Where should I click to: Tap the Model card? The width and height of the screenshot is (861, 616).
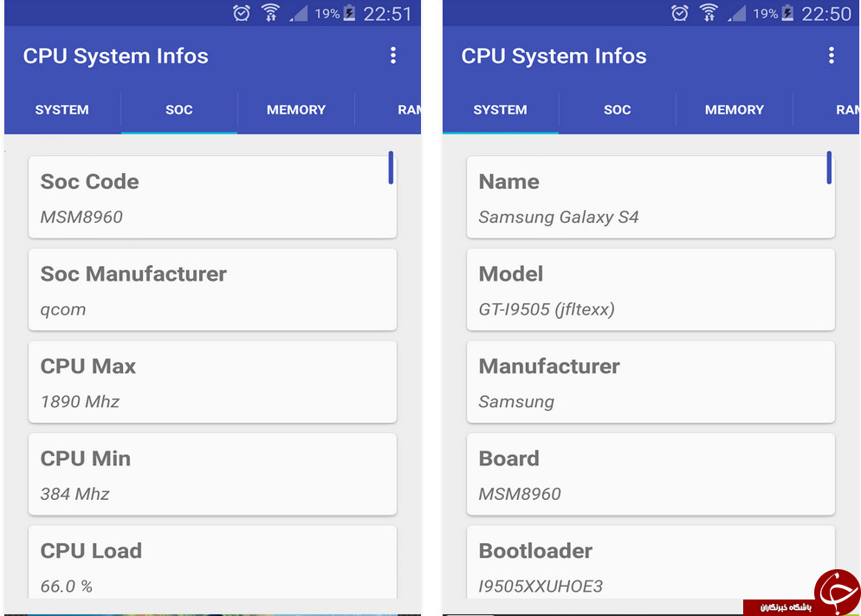pyautogui.click(x=651, y=289)
